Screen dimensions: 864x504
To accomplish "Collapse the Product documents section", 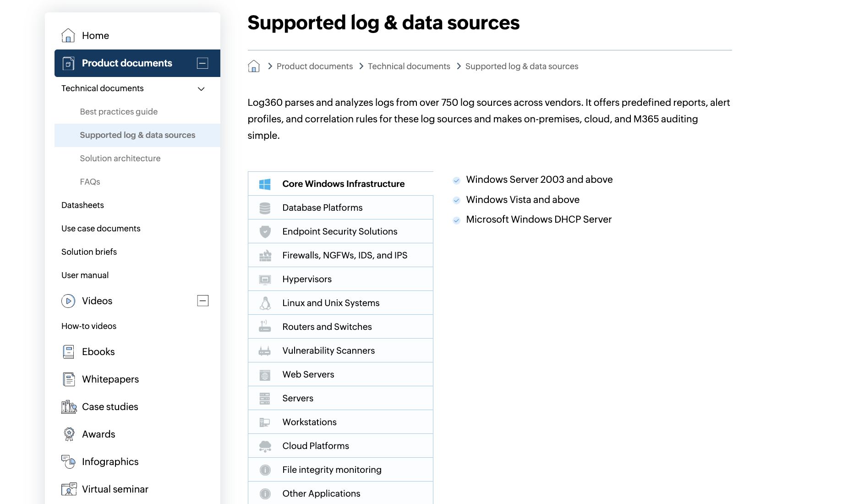I will (x=202, y=63).
